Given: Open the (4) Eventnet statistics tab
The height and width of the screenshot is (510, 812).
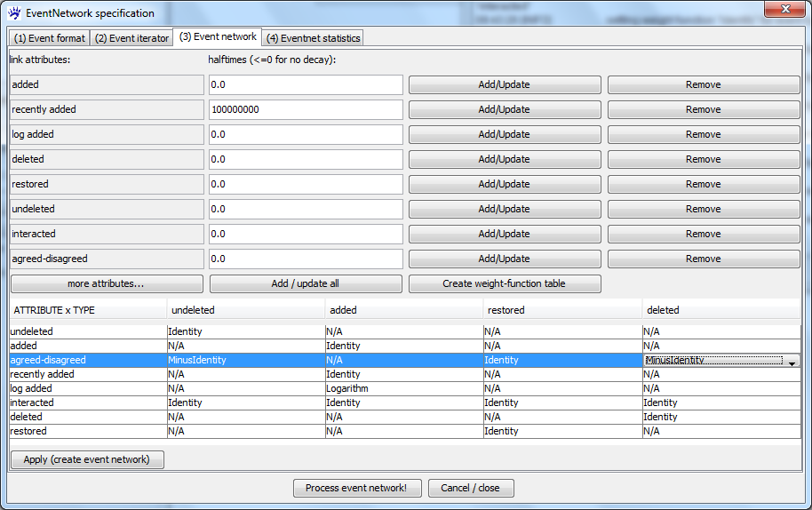Looking at the screenshot, I should tap(313, 38).
